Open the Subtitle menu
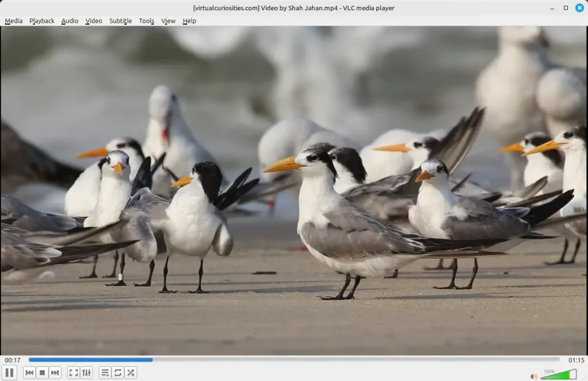Viewport: 588px width, 381px height. (121, 21)
